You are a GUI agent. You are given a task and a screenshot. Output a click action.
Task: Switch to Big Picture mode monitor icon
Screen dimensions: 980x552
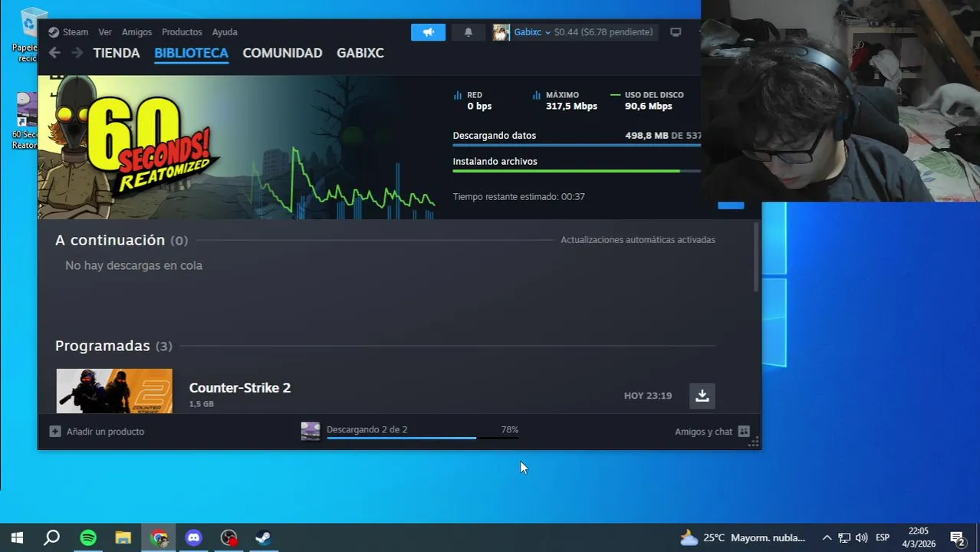click(676, 32)
